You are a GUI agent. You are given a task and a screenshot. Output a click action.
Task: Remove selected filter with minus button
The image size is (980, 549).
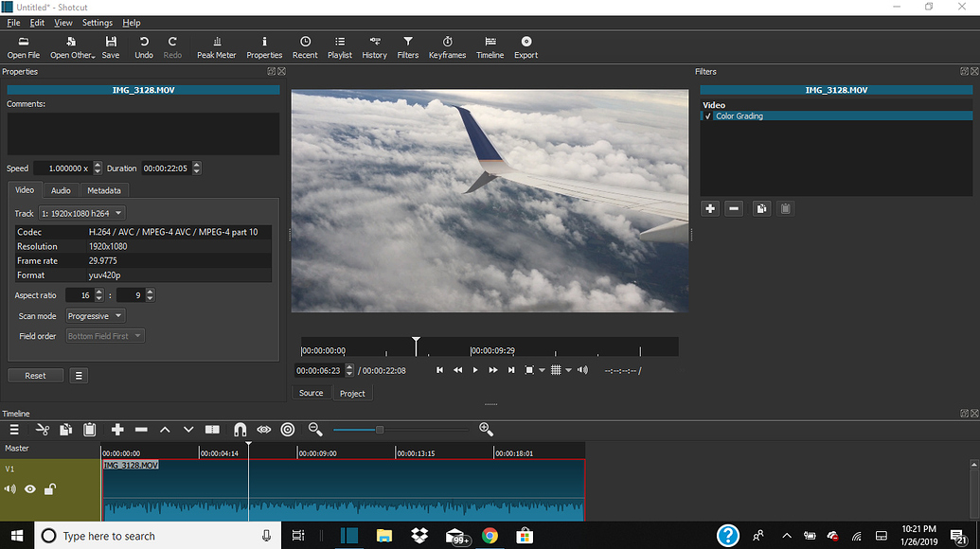tap(734, 208)
